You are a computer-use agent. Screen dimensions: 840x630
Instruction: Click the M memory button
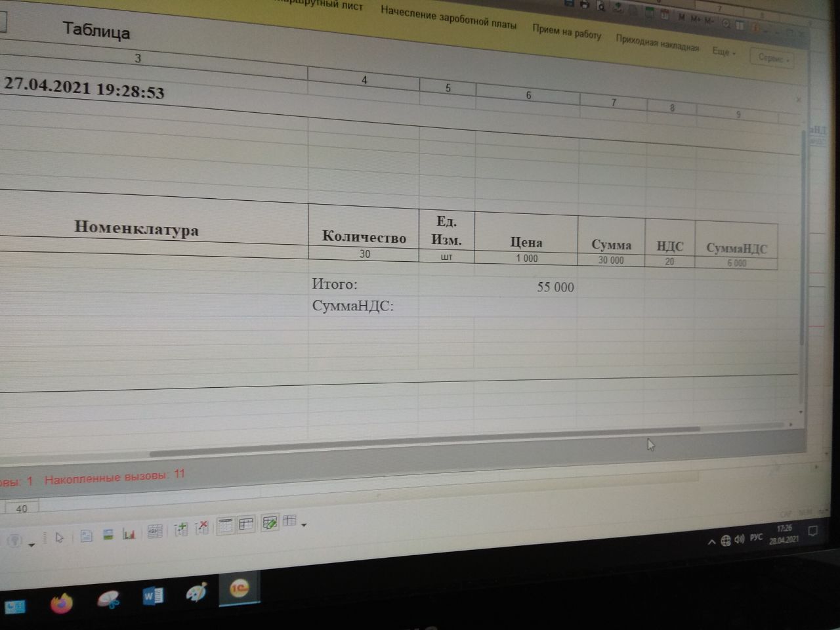682,16
